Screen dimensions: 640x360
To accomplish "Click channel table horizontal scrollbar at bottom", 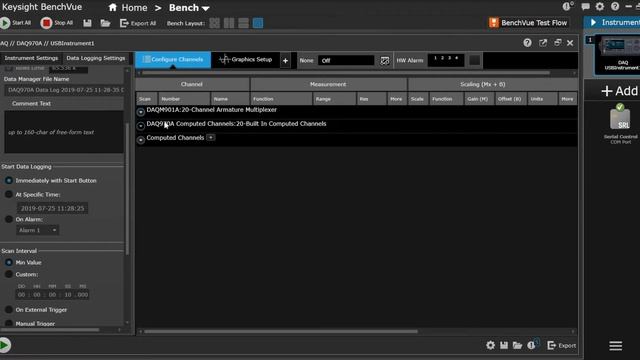I will pos(281,331).
